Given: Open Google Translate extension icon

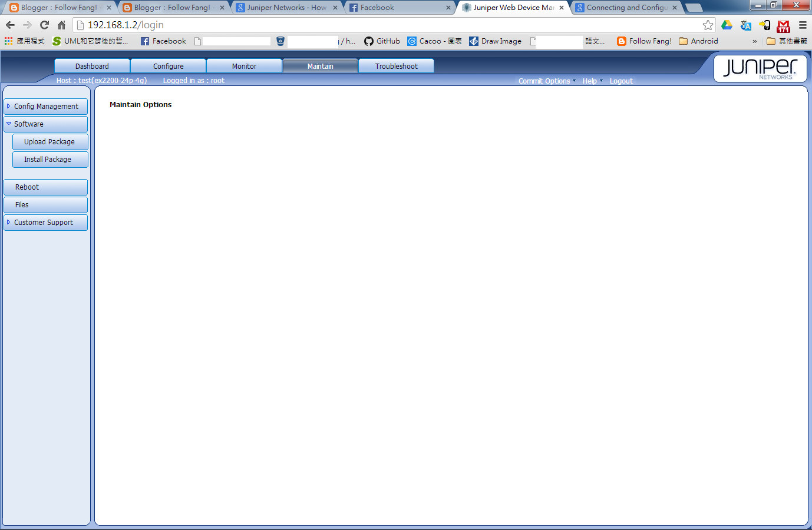Looking at the screenshot, I should point(746,25).
